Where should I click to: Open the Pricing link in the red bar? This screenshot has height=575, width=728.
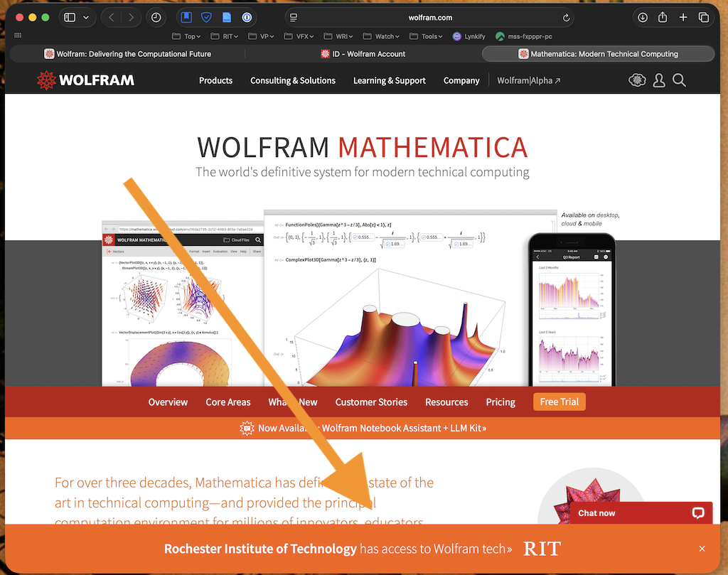[500, 402]
